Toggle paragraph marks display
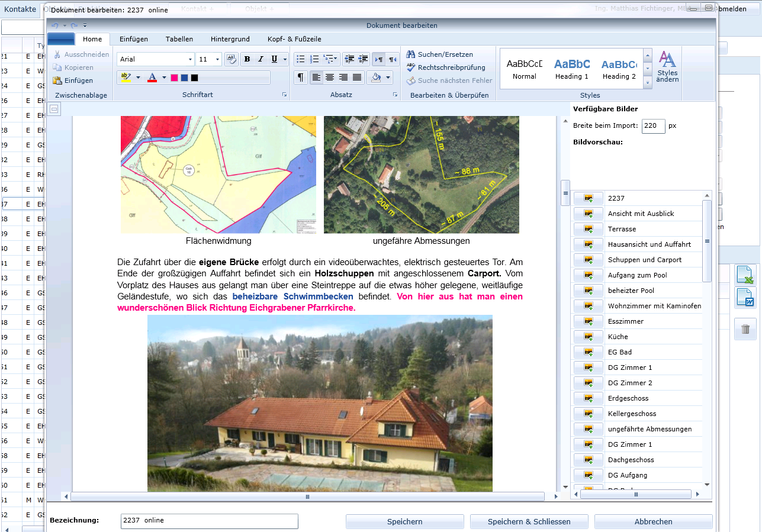The height and width of the screenshot is (532, 762). point(301,78)
